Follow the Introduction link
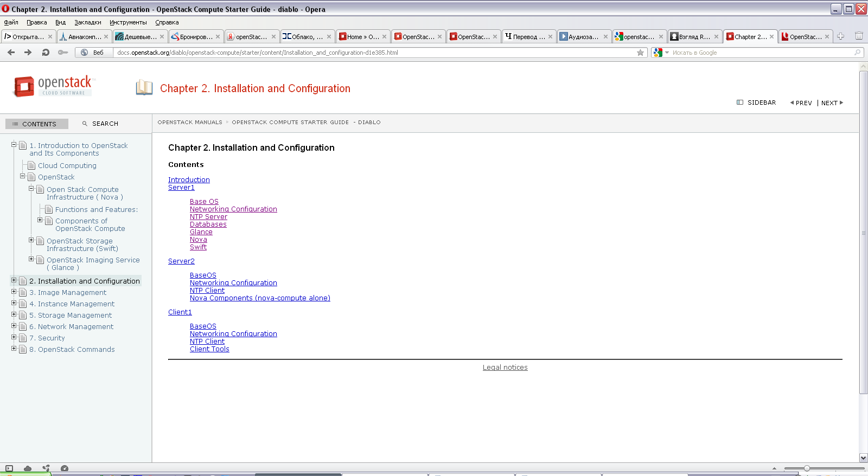 click(x=189, y=179)
